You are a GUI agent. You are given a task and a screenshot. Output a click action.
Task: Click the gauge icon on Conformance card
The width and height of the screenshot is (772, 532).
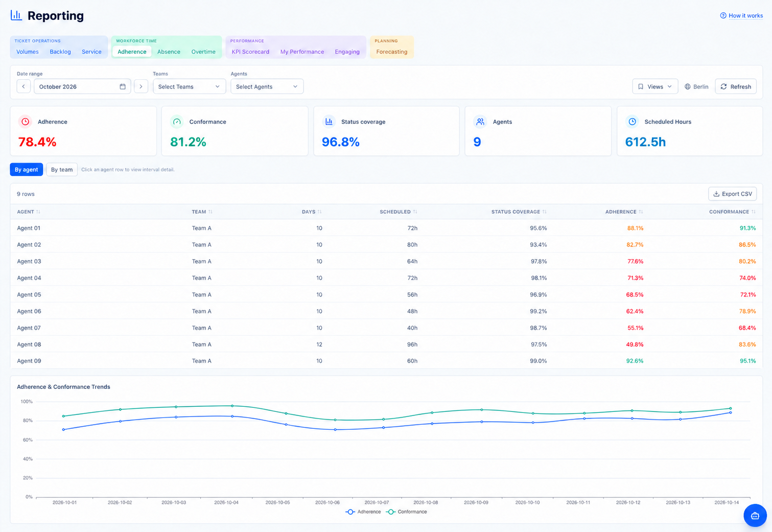pyautogui.click(x=177, y=122)
